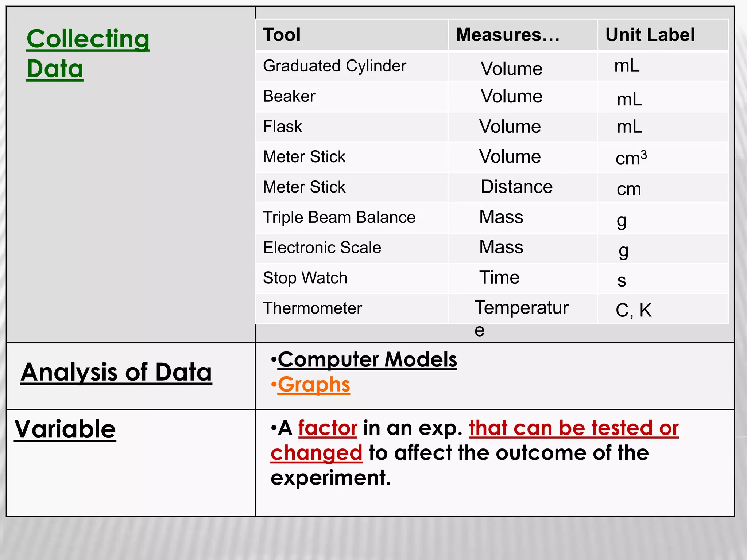Select 'Volume' in the Beaker row
The image size is (747, 560).
click(x=511, y=96)
